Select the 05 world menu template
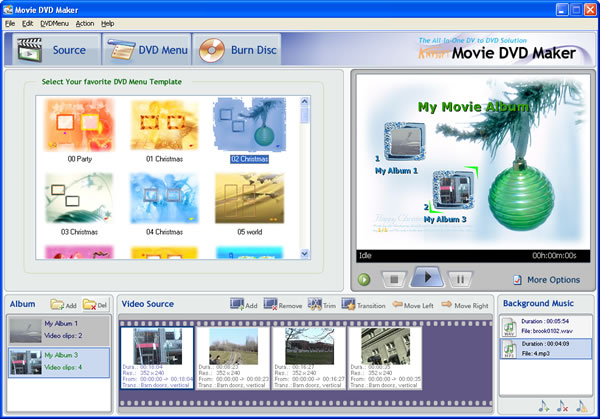The height and width of the screenshot is (419, 600). (x=249, y=204)
